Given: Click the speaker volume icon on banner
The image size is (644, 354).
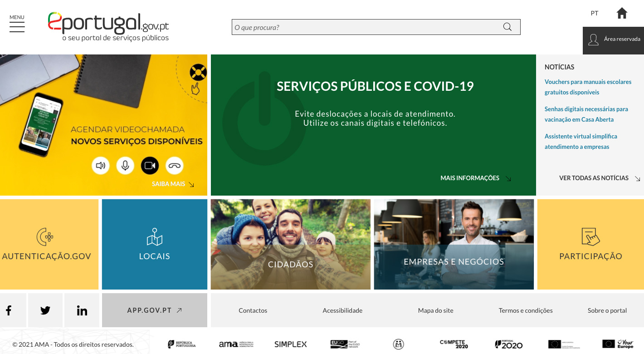Looking at the screenshot, I should click(101, 166).
